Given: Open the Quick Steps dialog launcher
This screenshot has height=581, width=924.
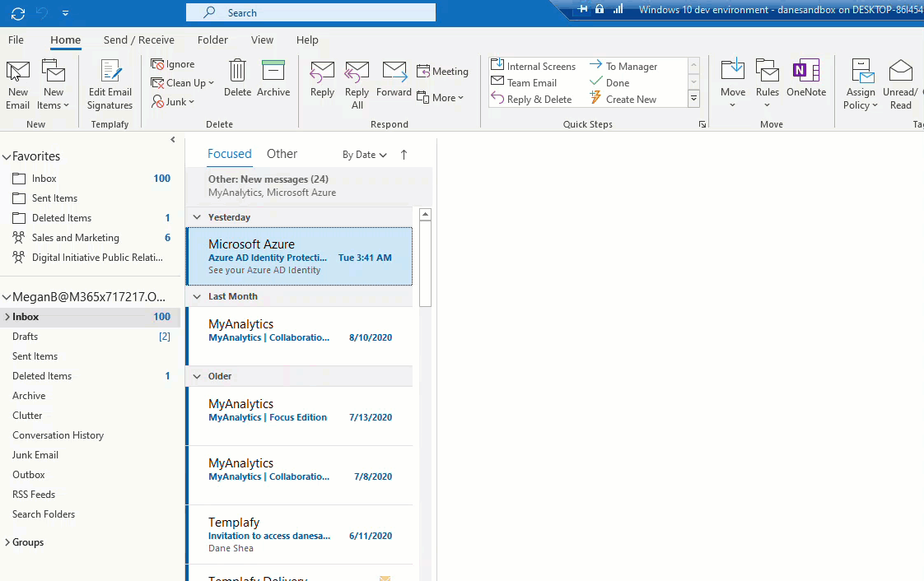Looking at the screenshot, I should click(x=702, y=124).
